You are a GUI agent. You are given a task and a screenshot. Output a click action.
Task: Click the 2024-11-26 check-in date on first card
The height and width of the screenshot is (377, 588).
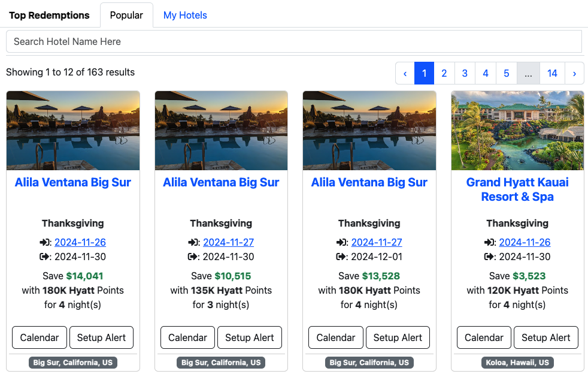[x=80, y=243]
